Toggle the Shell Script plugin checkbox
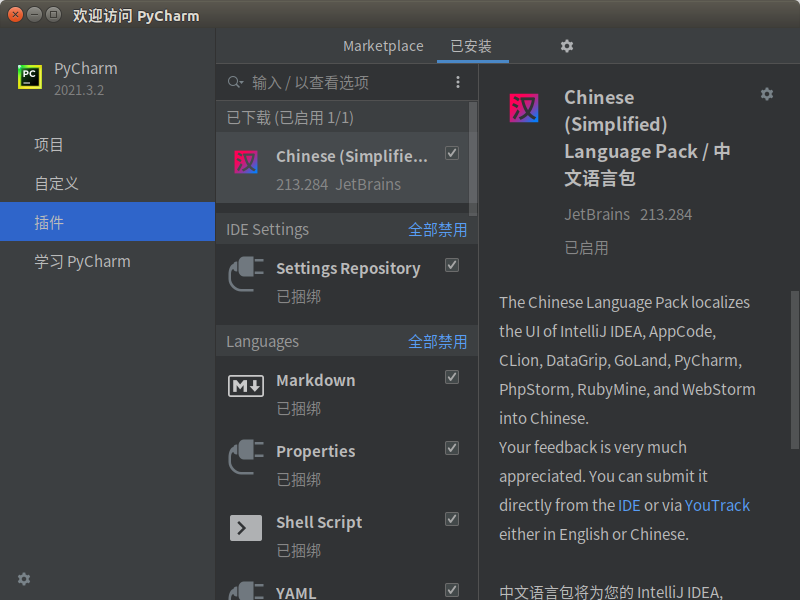 (x=452, y=519)
